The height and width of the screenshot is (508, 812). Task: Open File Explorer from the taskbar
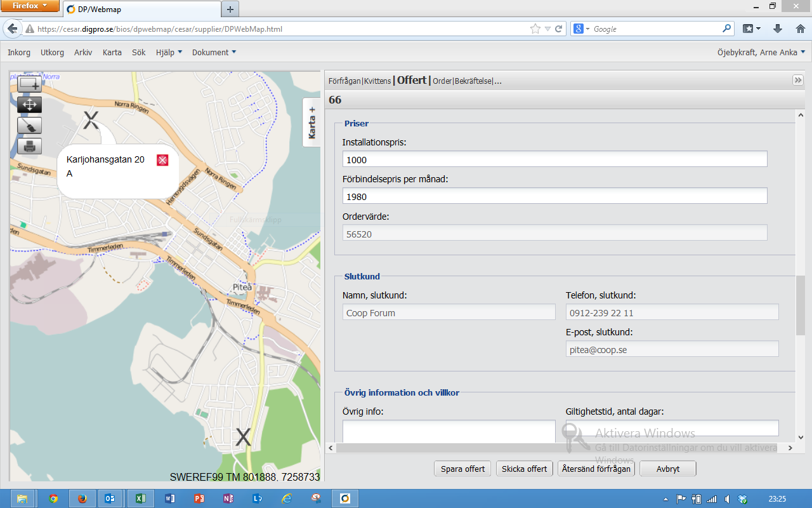[22, 498]
